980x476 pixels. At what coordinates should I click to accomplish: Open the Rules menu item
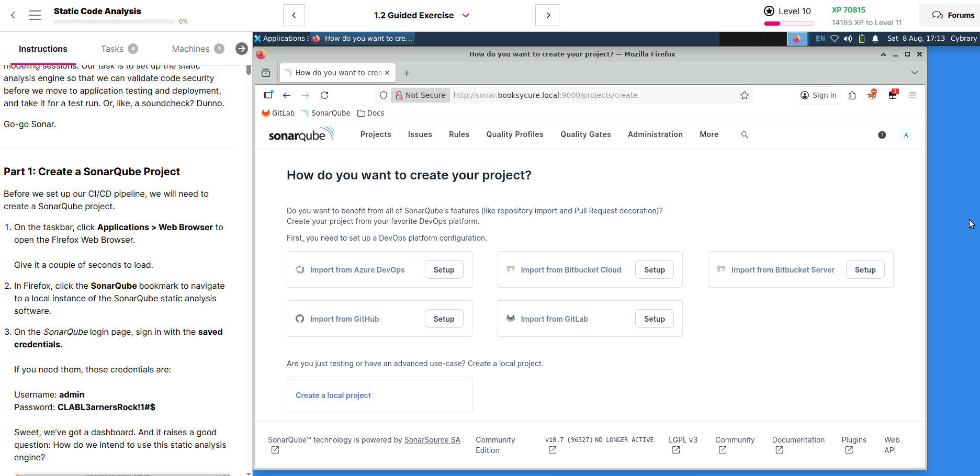pos(459,134)
